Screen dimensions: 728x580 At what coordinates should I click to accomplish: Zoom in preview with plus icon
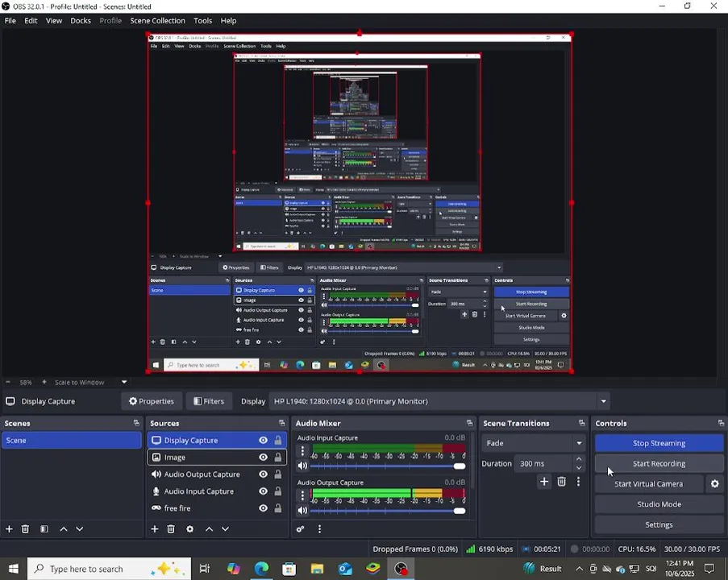(44, 382)
